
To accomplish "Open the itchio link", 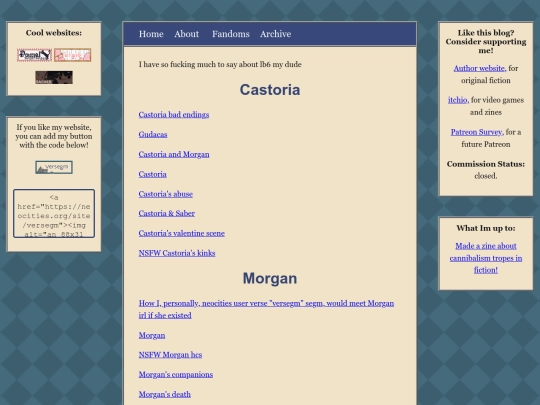I will [x=458, y=100].
